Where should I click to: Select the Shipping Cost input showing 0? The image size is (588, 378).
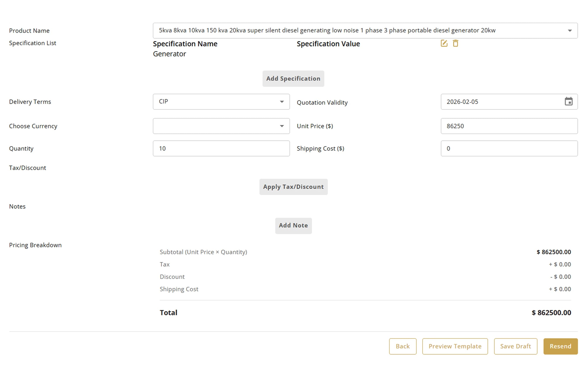(509, 148)
